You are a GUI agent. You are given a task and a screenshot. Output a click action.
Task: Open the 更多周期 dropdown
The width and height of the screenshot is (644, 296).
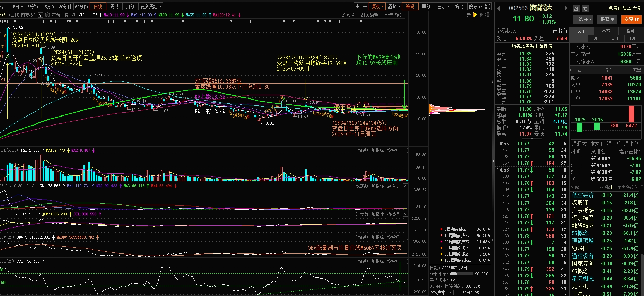coord(151,7)
